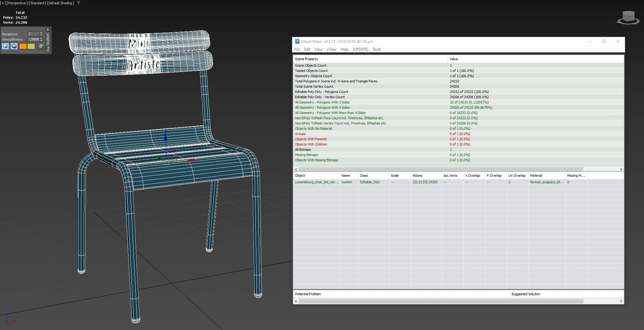Screen dimensions: 644x330
Task: Click the Iso.Verts column header
Action: click(x=452, y=176)
